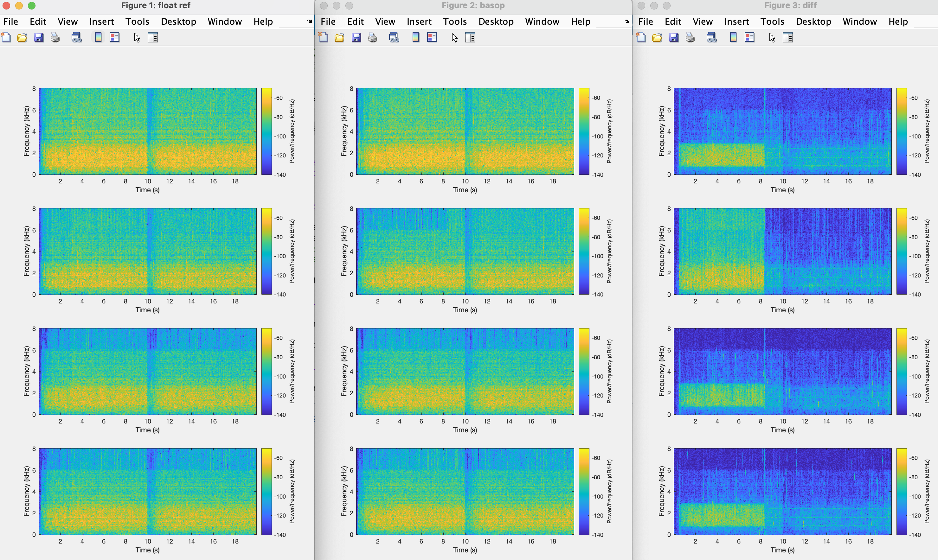The width and height of the screenshot is (938, 560).
Task: Click Print Figure icon in float ref window
Action: click(55, 37)
